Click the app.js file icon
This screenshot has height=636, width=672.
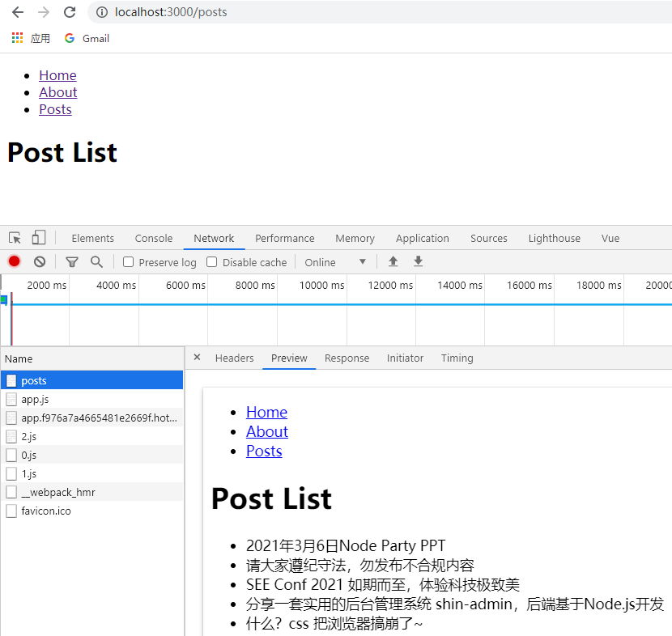pyautogui.click(x=11, y=399)
